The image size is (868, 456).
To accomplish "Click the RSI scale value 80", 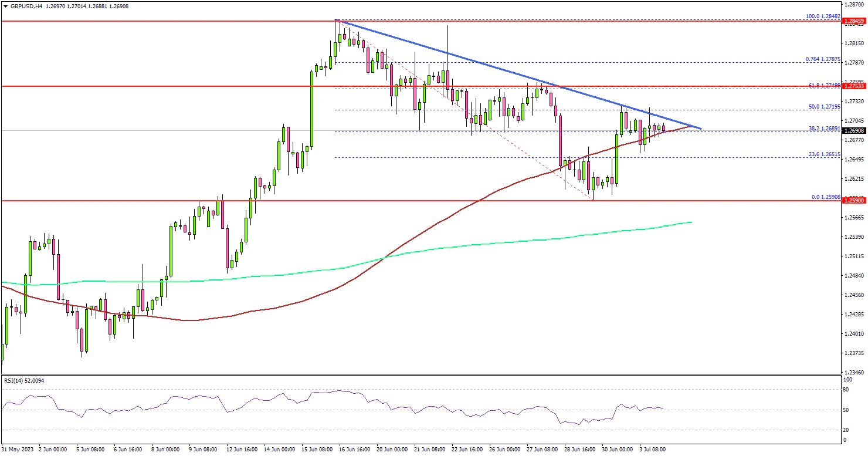I will click(846, 389).
